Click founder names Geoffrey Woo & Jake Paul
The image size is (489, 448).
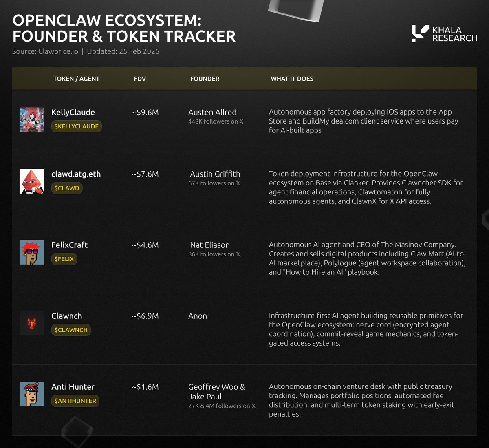217,392
